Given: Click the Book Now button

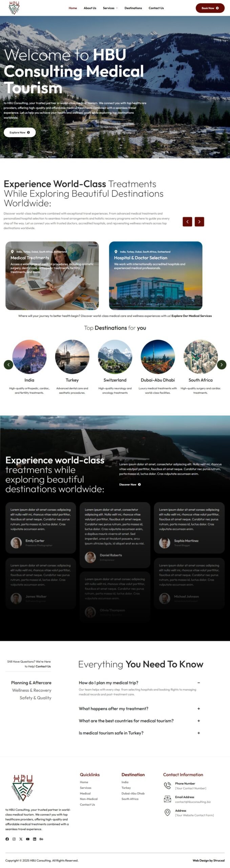Looking at the screenshot, I should pyautogui.click(x=210, y=8).
